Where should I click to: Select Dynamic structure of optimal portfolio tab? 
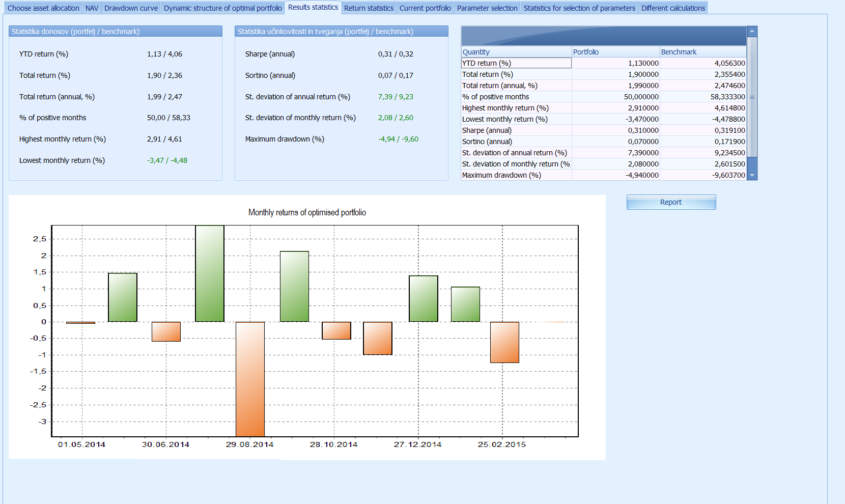click(x=222, y=8)
